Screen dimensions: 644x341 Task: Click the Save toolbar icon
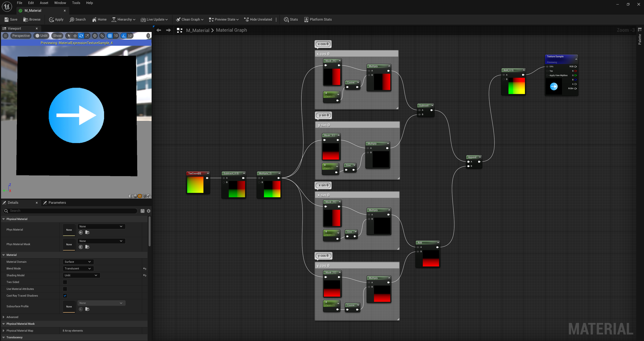pos(7,19)
